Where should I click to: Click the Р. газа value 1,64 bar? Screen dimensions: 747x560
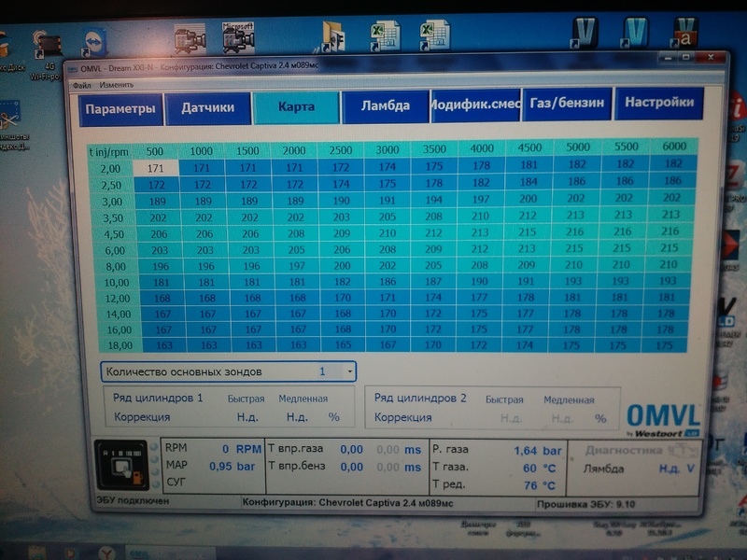(x=538, y=451)
